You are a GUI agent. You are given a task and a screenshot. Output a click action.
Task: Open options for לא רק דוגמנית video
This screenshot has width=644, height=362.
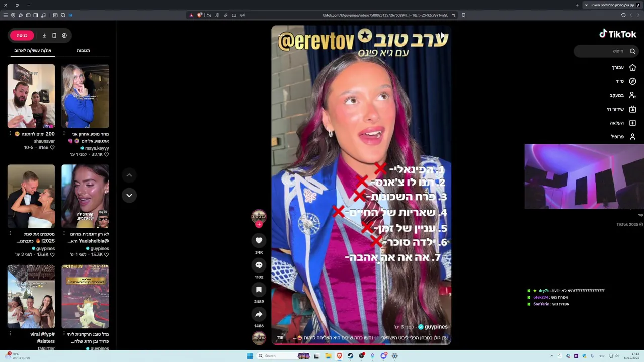64,234
